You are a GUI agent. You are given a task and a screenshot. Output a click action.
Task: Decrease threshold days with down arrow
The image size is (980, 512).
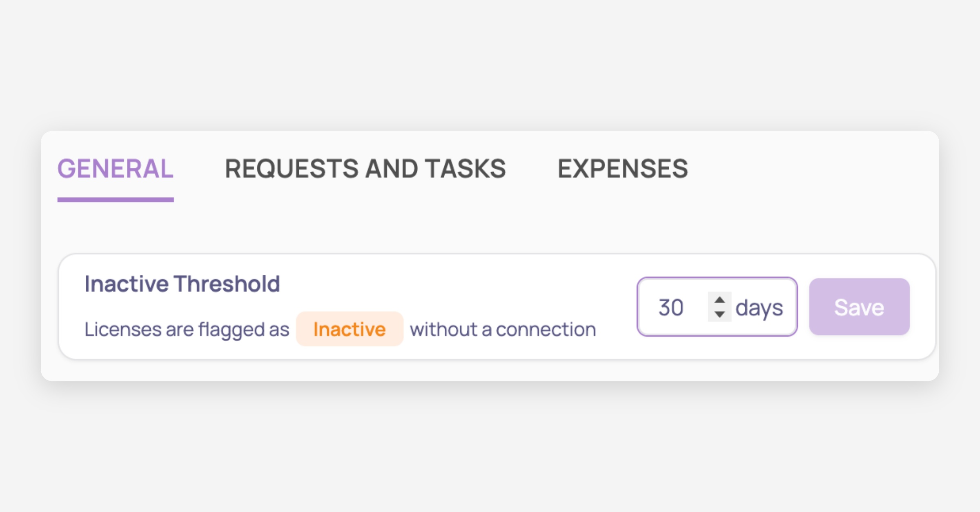[719, 314]
